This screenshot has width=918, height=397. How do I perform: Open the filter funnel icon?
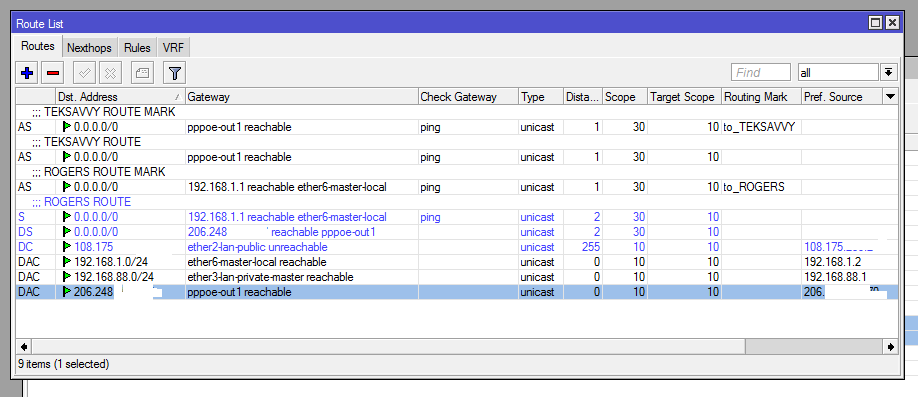[x=174, y=73]
